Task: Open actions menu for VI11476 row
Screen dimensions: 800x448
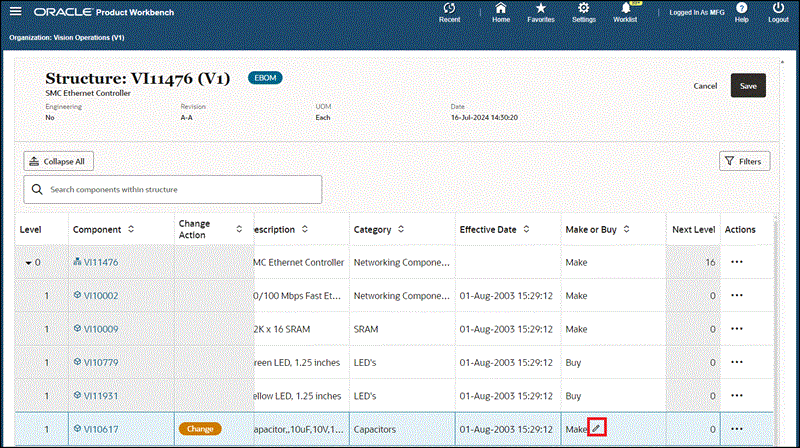Action: coord(737,262)
